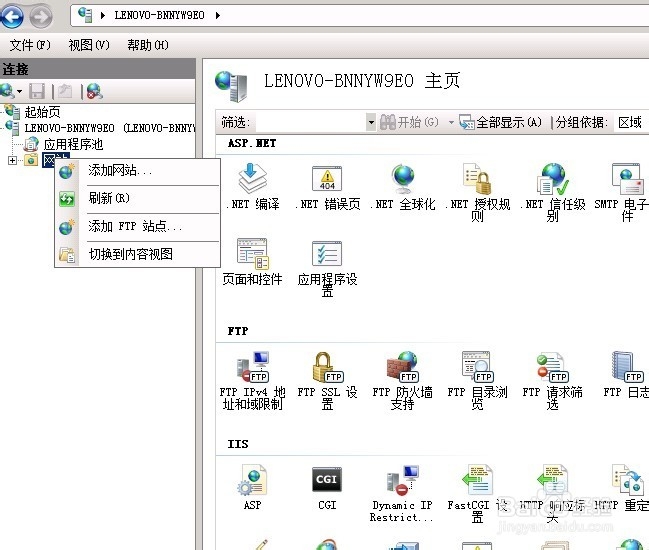Choose 添加网站... from context menu

tap(137, 171)
